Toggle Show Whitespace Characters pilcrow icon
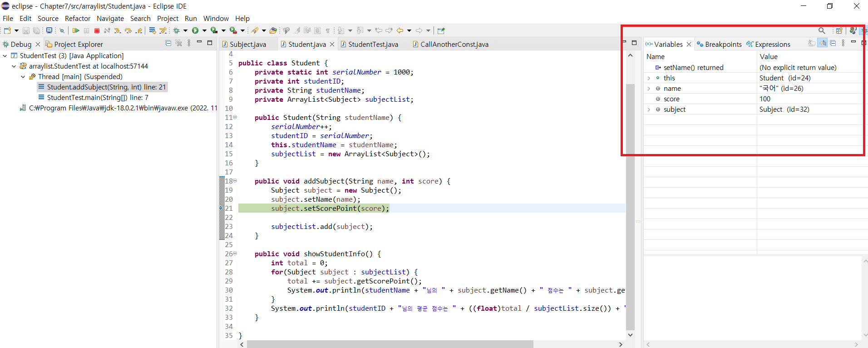This screenshot has height=348, width=868. click(327, 30)
